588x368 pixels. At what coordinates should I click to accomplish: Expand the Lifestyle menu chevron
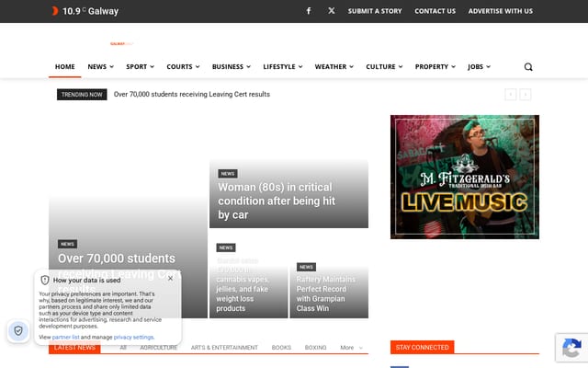click(x=300, y=67)
